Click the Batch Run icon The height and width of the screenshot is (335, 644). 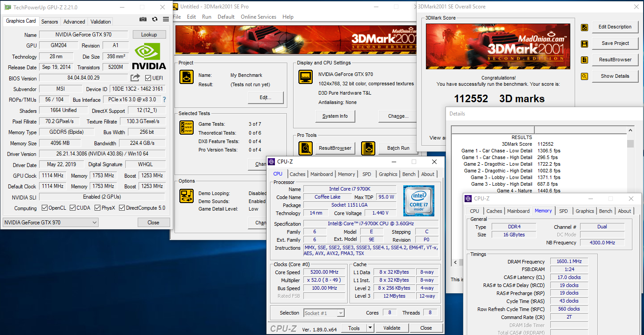(368, 148)
